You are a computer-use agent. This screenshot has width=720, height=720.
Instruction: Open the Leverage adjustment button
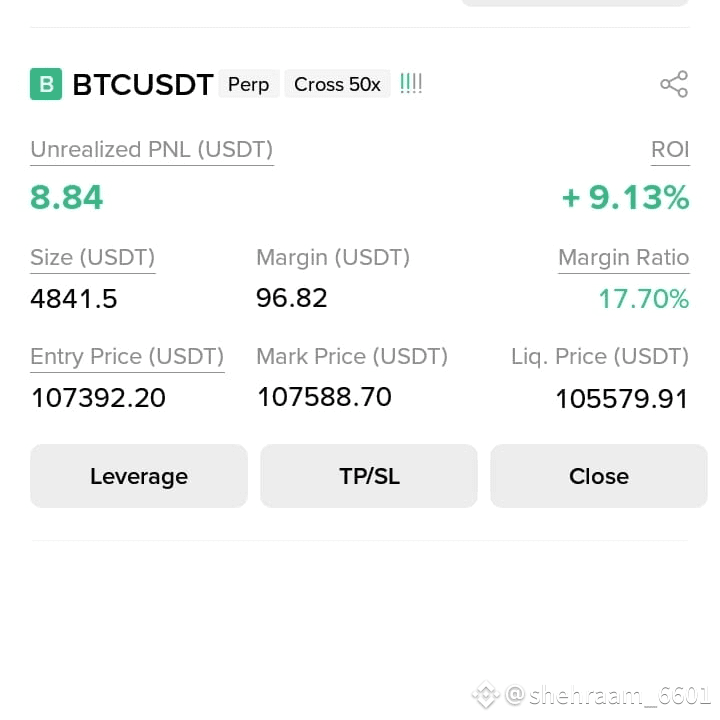point(139,476)
